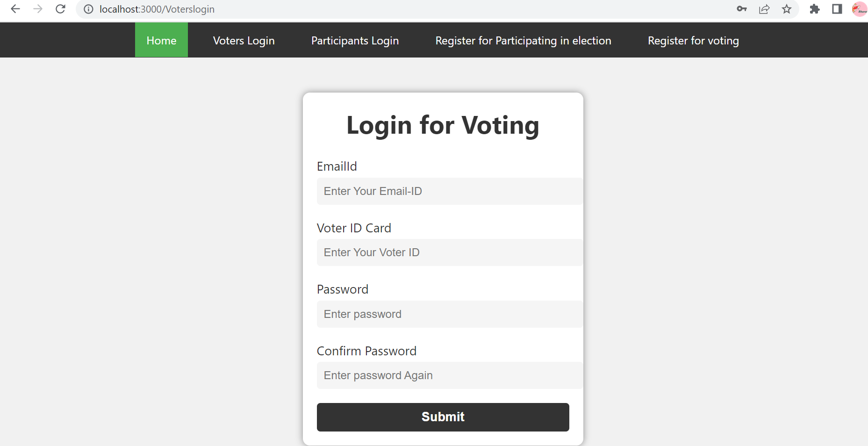Click the Enter Your Email-ID field
Image resolution: width=868 pixels, height=446 pixels.
449,191
